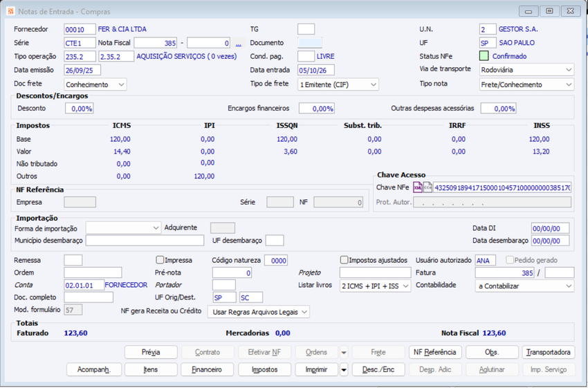Enable the Impostos ajustados checkbox
The height and width of the screenshot is (388, 588).
pyautogui.click(x=344, y=260)
